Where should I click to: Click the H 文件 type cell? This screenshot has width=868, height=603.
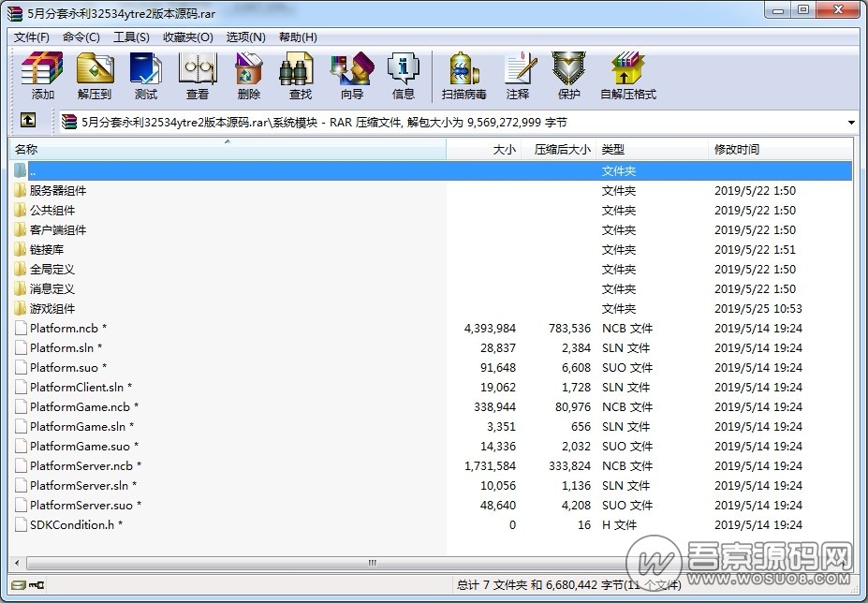[619, 524]
